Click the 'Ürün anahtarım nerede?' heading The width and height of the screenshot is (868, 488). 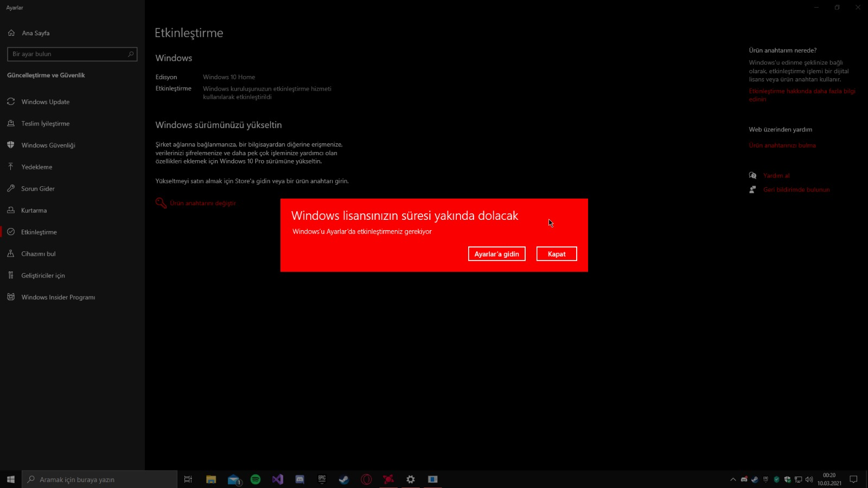pyautogui.click(x=783, y=50)
